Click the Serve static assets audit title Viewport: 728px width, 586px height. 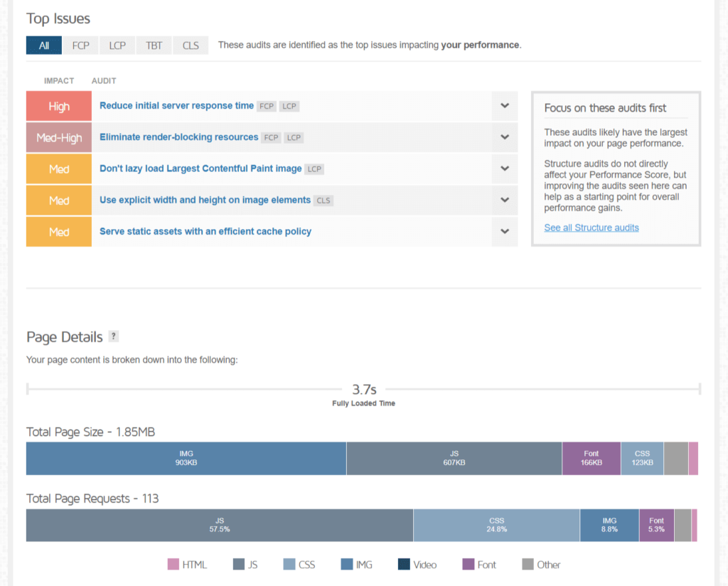click(x=205, y=232)
